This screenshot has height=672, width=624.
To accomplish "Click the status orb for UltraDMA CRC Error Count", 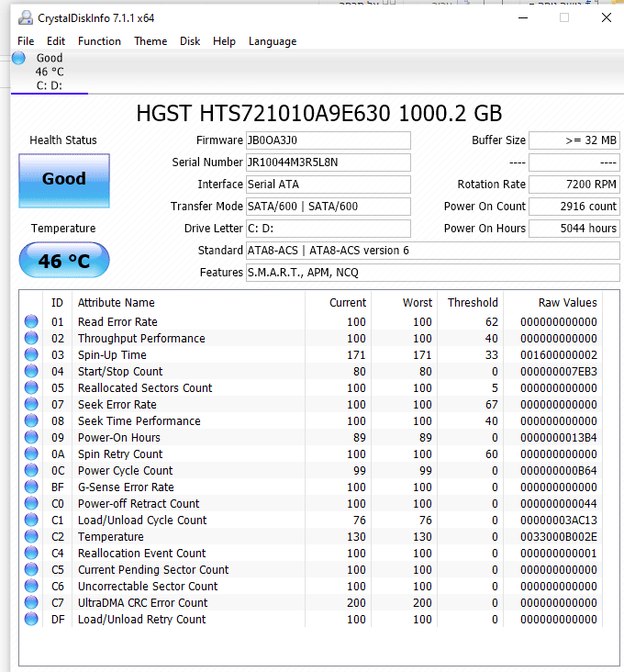I will tap(31, 602).
